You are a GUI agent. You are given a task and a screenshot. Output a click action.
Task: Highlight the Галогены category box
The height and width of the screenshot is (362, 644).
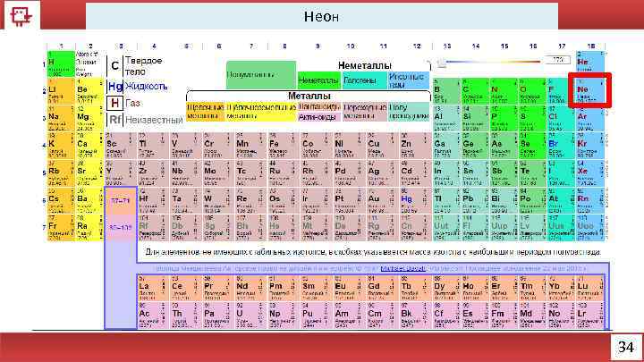pyautogui.click(x=364, y=80)
